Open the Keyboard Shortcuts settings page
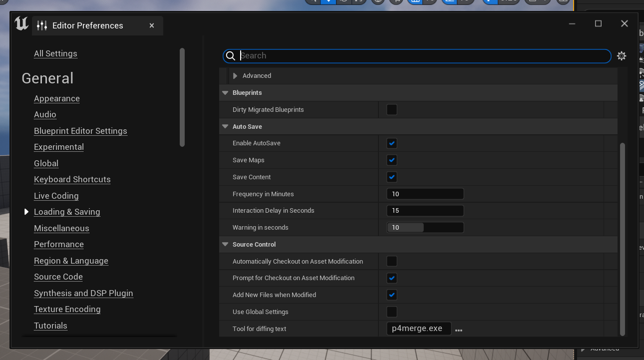 coord(72,179)
